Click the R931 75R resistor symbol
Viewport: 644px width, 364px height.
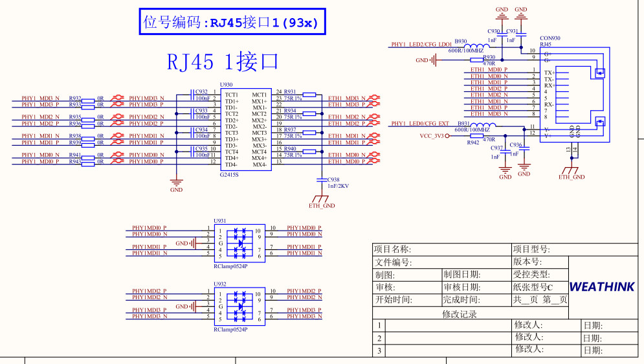309,95
